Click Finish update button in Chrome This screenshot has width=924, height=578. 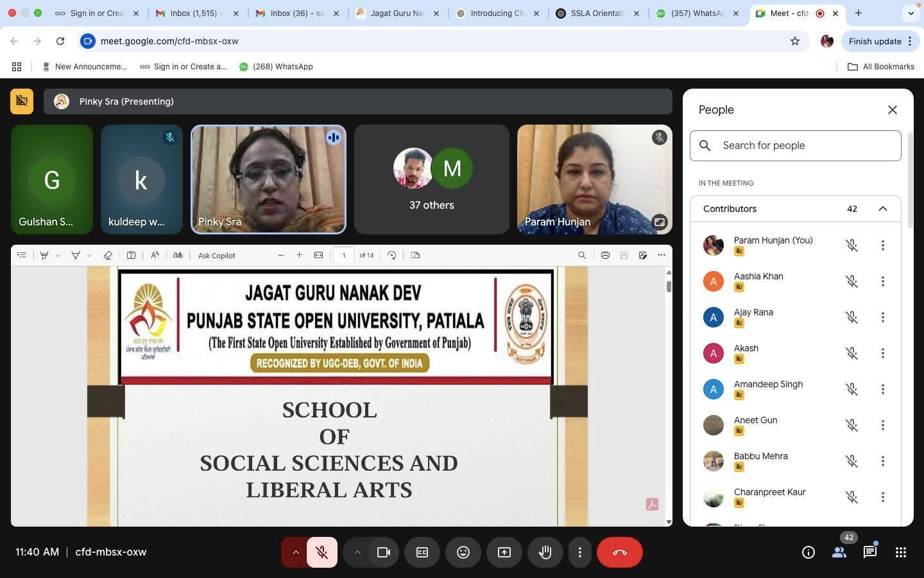click(880, 41)
